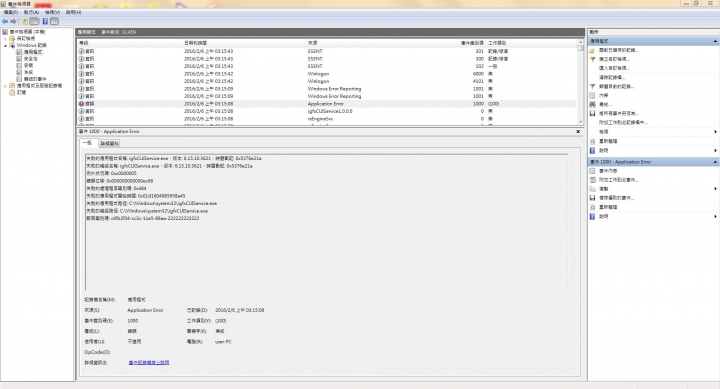The width and height of the screenshot is (720, 389).
Task: Toggle the console tree toolbar icon
Action: 34,22
